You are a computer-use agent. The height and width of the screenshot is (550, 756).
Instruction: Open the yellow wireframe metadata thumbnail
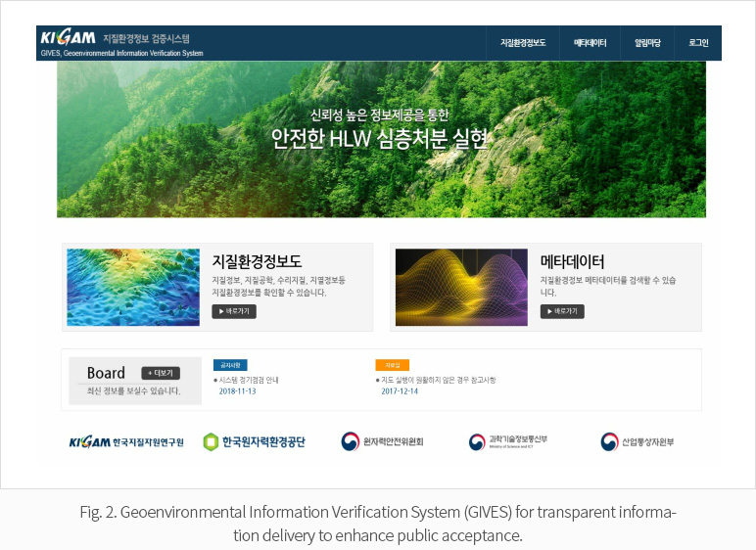[461, 287]
